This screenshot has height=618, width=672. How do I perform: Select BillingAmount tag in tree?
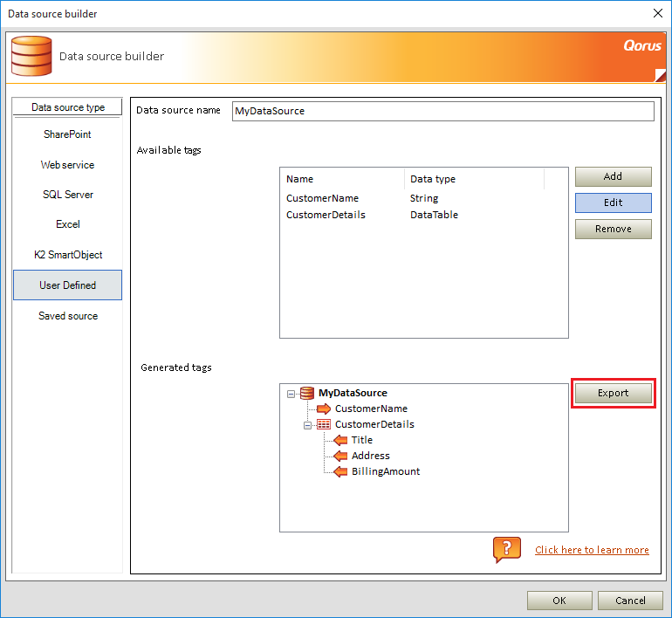point(386,472)
